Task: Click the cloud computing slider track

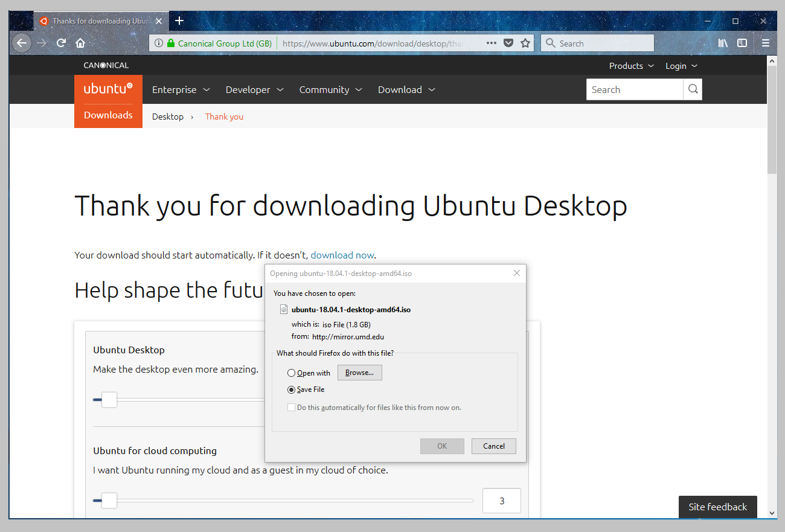Action: (x=283, y=500)
